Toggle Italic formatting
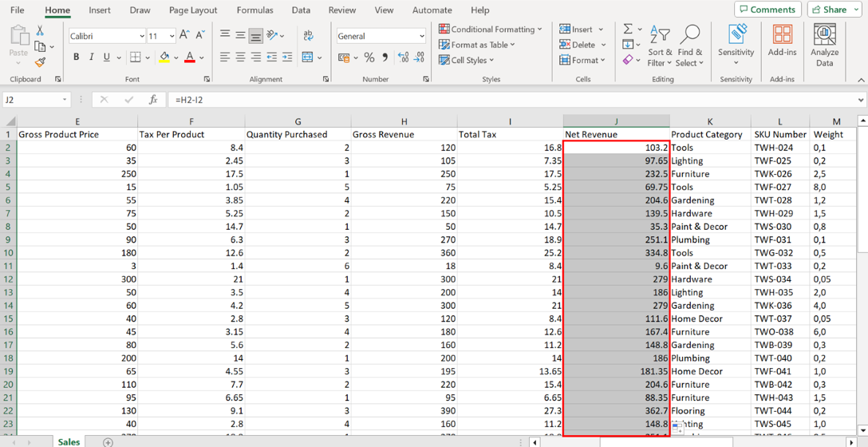 [92, 57]
